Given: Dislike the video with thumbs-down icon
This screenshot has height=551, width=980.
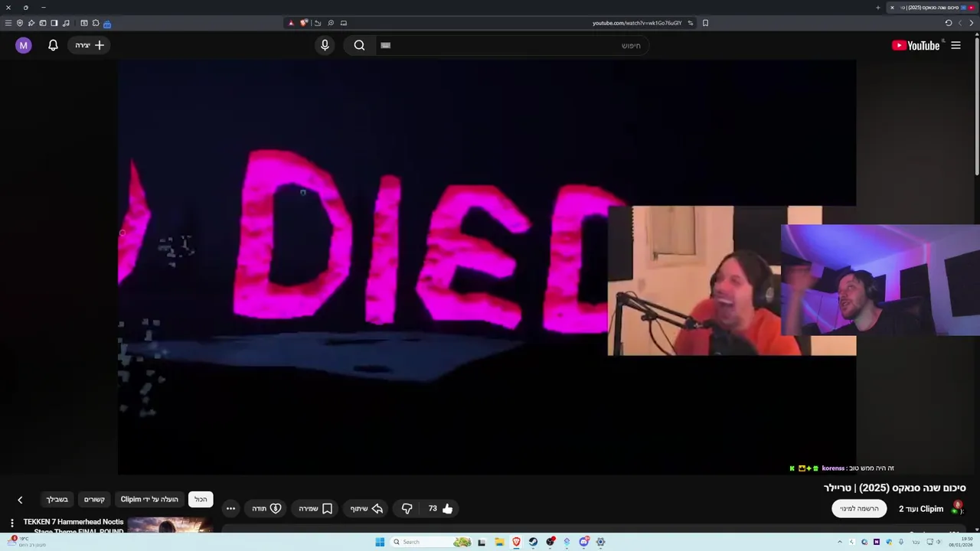Looking at the screenshot, I should (407, 508).
